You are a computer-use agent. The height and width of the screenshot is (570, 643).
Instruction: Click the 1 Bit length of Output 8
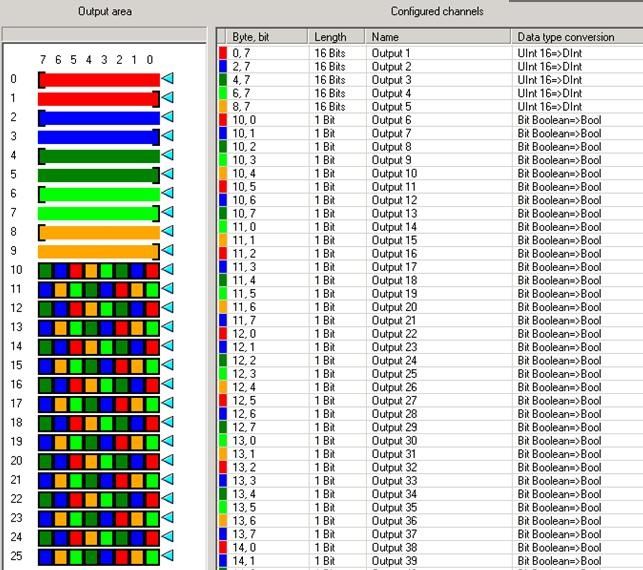[x=324, y=146]
